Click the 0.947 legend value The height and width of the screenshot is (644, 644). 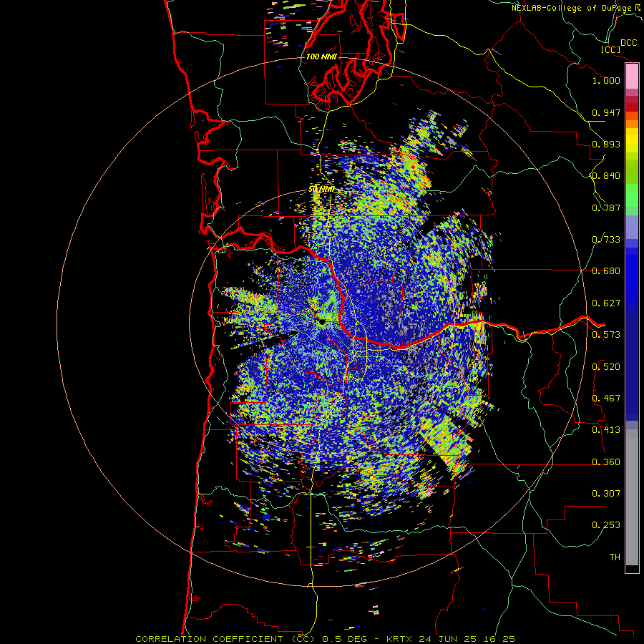[x=606, y=112]
